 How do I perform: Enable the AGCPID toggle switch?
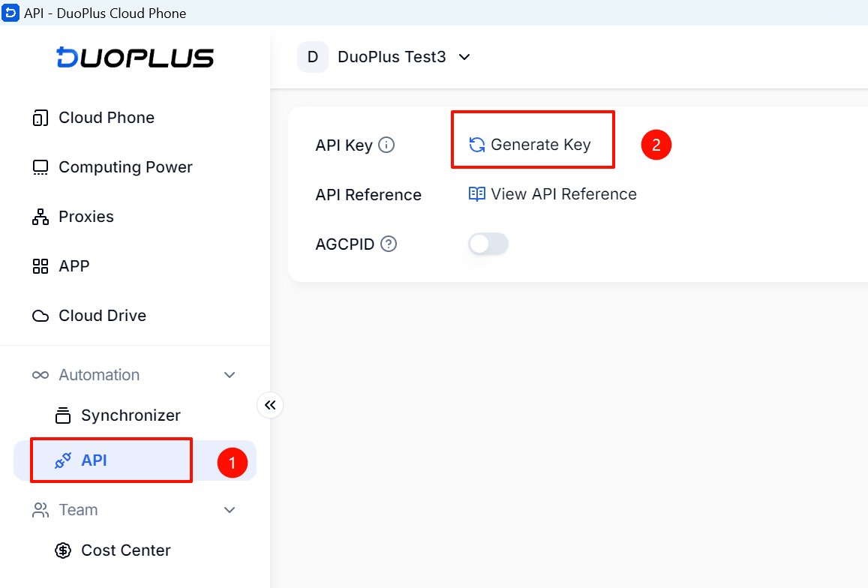[x=488, y=244]
